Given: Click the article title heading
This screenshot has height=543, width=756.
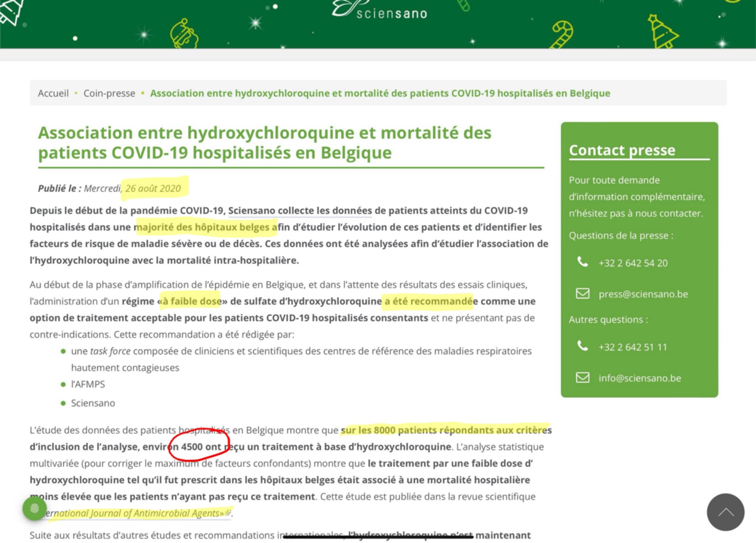Looking at the screenshot, I should click(265, 143).
